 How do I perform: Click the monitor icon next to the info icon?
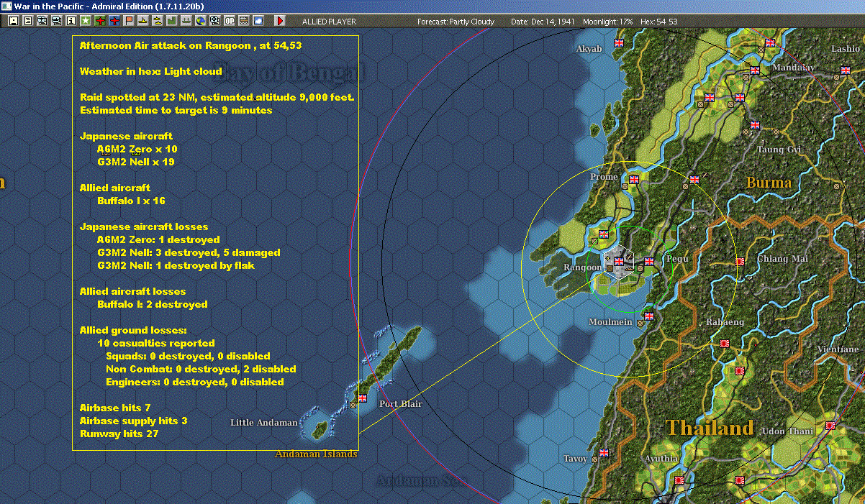click(57, 21)
